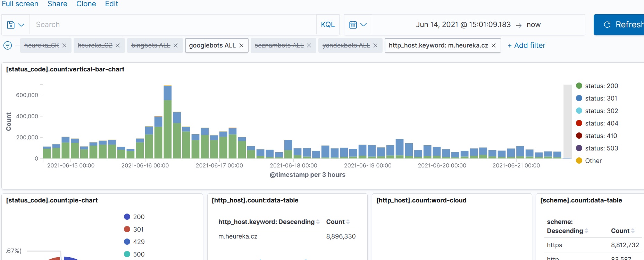Toggle the bingbots ALL filter pill
Viewport: 644px width, 260px height.
click(x=151, y=45)
